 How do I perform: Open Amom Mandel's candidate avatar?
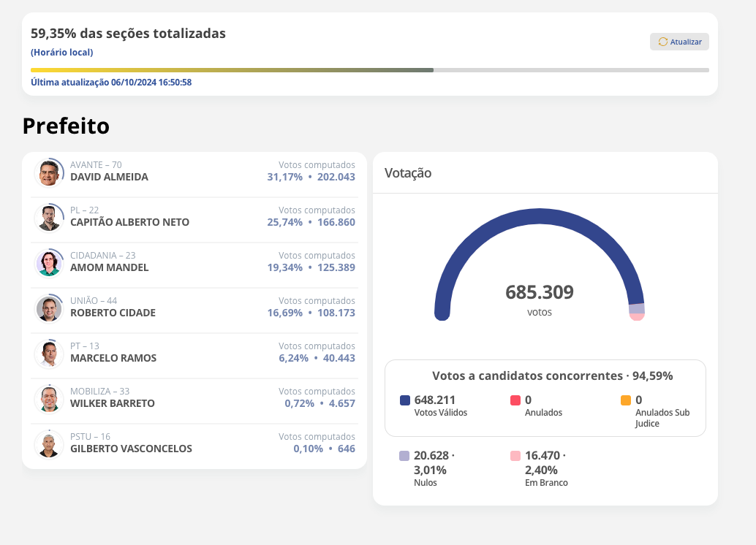click(49, 263)
